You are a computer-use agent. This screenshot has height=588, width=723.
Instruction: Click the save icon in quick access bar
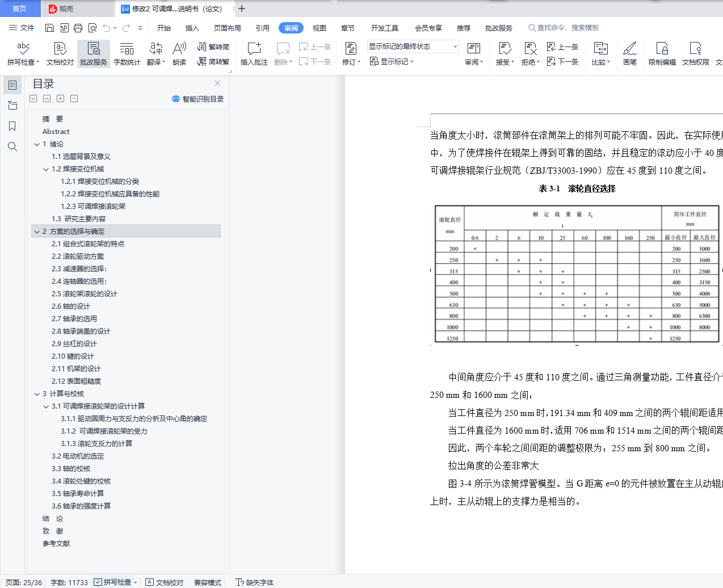[x=49, y=28]
